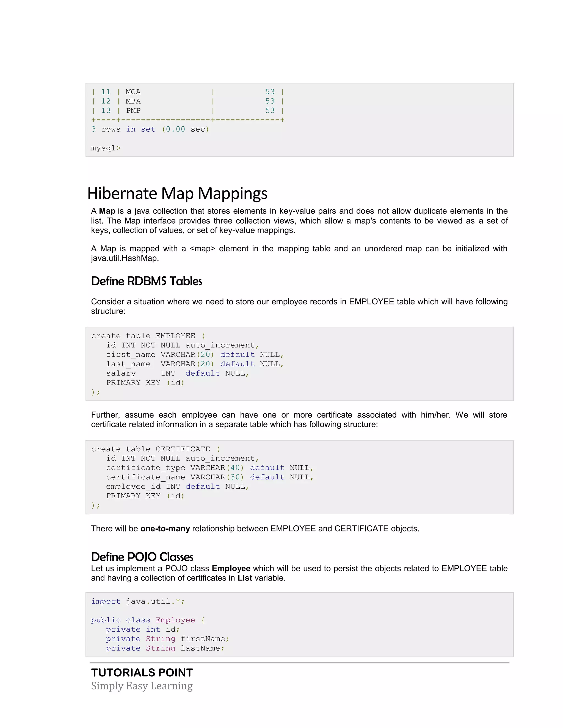This screenshot has width=563, height=728.
Task: Click 'PRIMARY KEY (id)' in EMPLOYEE table code
Action: (145, 383)
